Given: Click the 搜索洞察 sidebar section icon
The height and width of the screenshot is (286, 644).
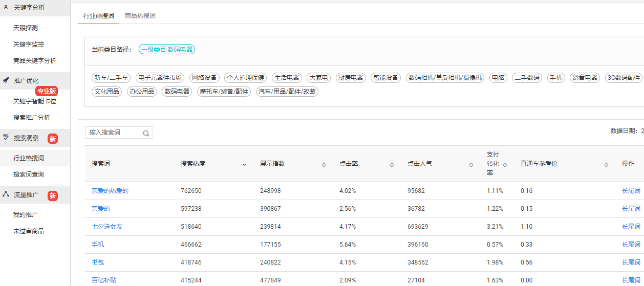Looking at the screenshot, I should [x=6, y=137].
